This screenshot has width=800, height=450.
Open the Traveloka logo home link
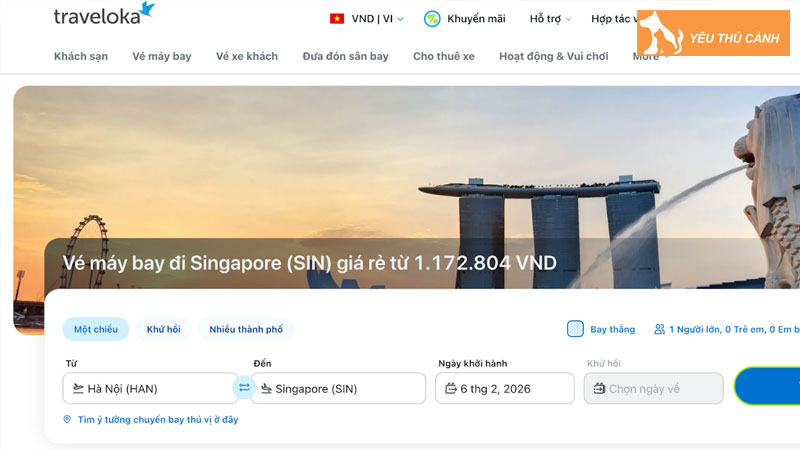(104, 14)
